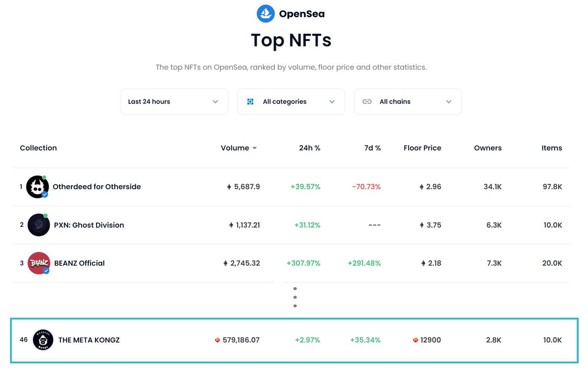Click the 34.1K owners value

click(492, 187)
